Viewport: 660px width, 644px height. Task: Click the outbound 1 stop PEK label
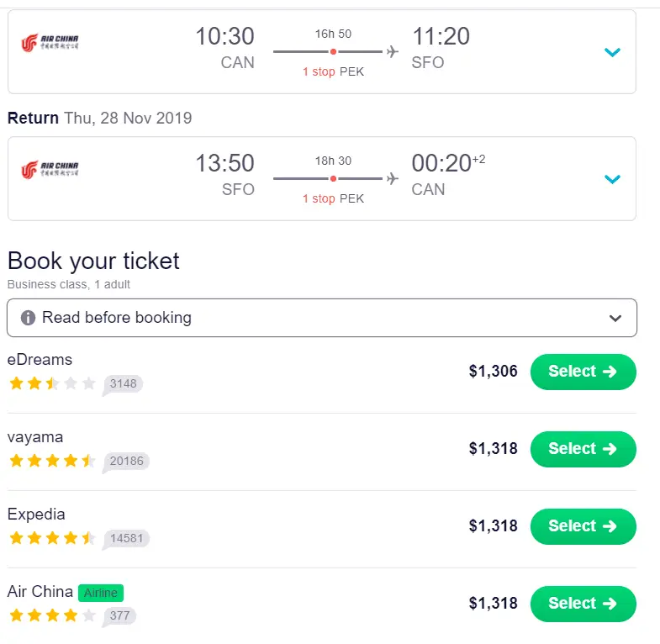point(333,71)
